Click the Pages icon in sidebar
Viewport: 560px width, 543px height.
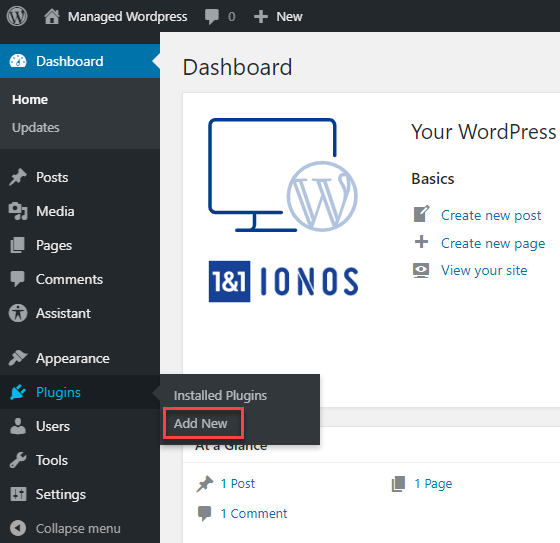click(x=18, y=245)
